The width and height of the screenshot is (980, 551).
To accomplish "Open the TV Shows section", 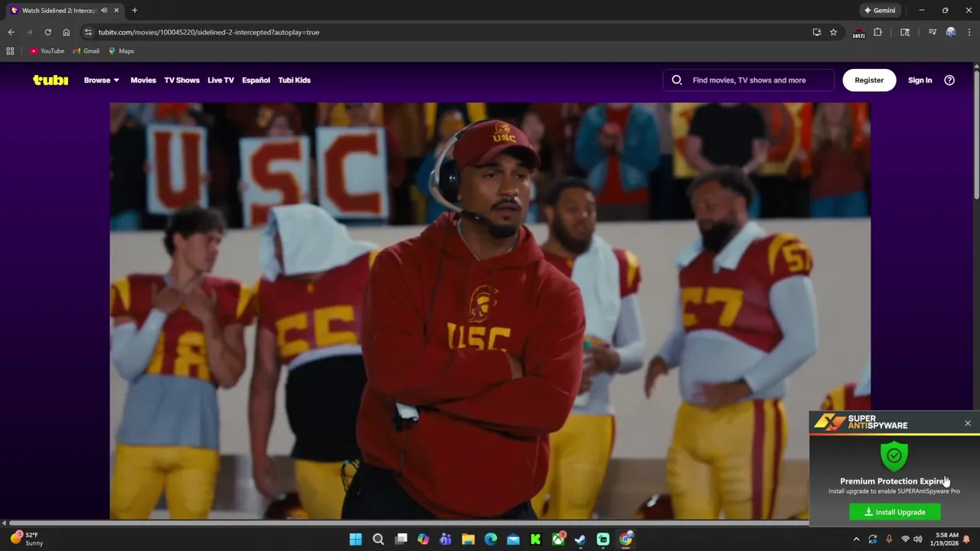I will (x=181, y=80).
